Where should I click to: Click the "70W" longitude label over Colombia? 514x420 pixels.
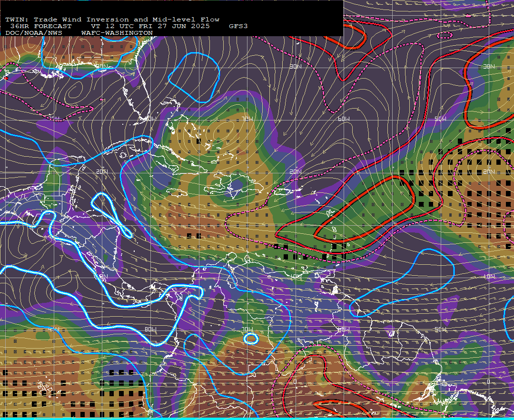point(247,329)
